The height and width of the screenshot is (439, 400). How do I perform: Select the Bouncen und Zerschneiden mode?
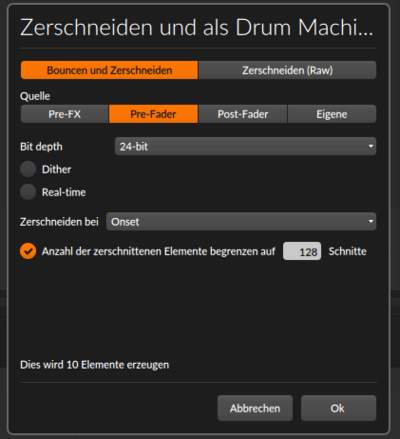109,70
